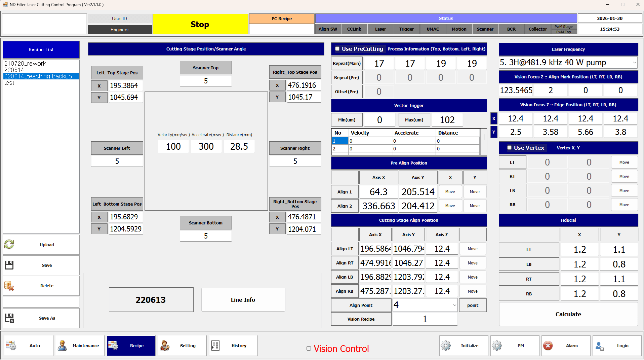
Task: Click the Alarm red X icon
Action: (x=548, y=346)
